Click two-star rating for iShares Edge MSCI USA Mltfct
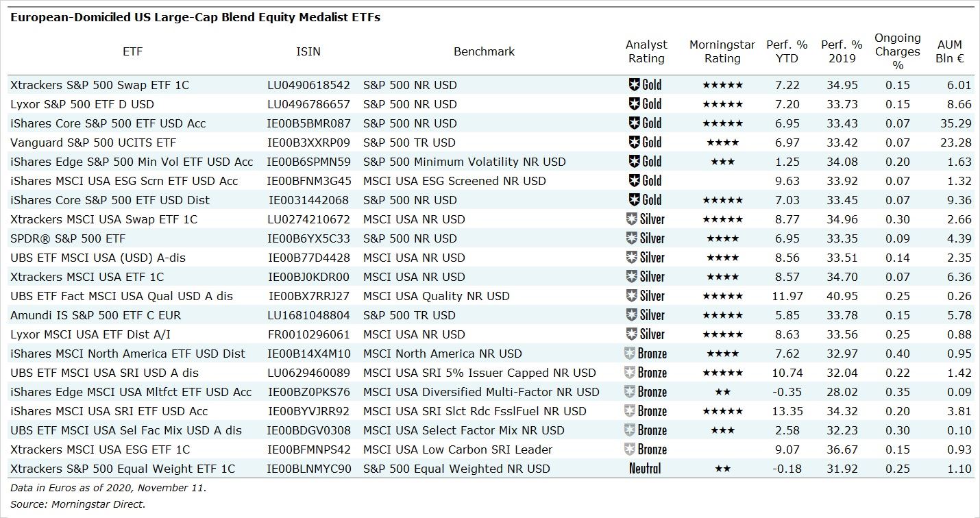 click(x=722, y=392)
